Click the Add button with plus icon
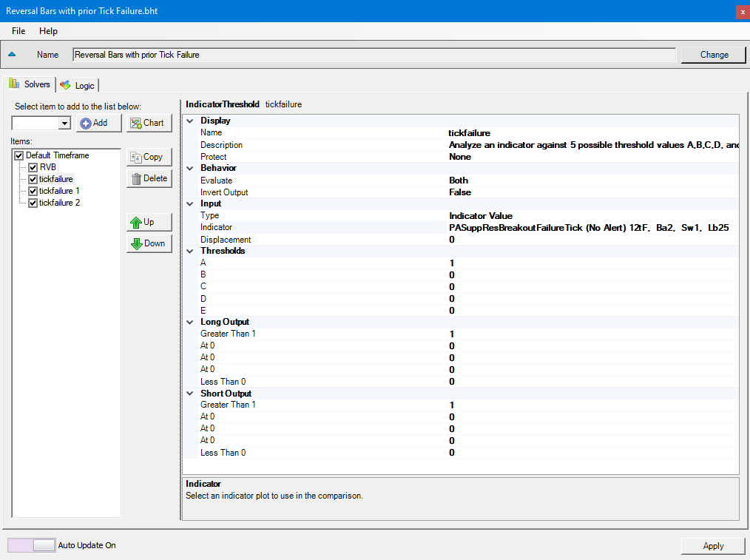This screenshot has height=560, width=750. pyautogui.click(x=99, y=123)
